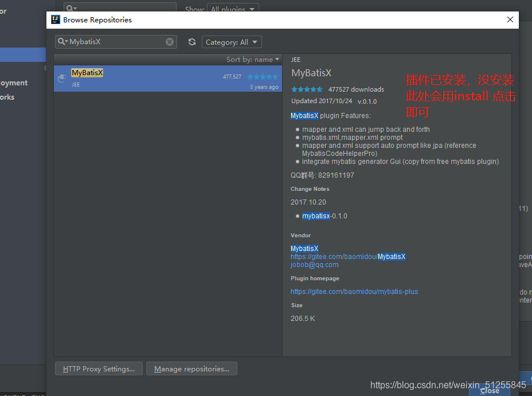
Task: Close the Browse Repositories dialog with X
Action: pos(510,19)
